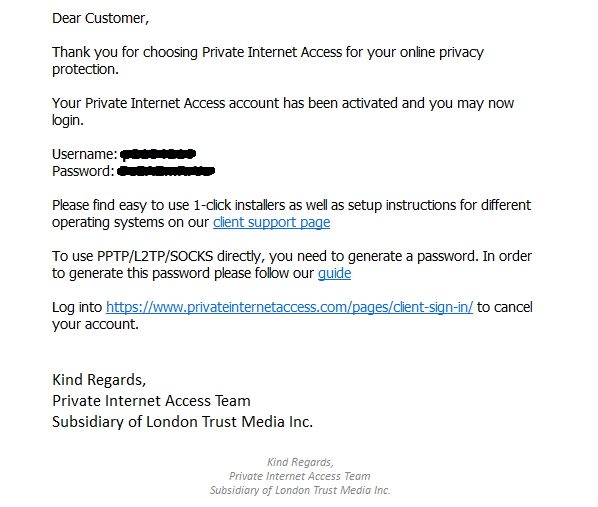Click the blacked-out password value
The height and width of the screenshot is (507, 598).
(x=166, y=171)
